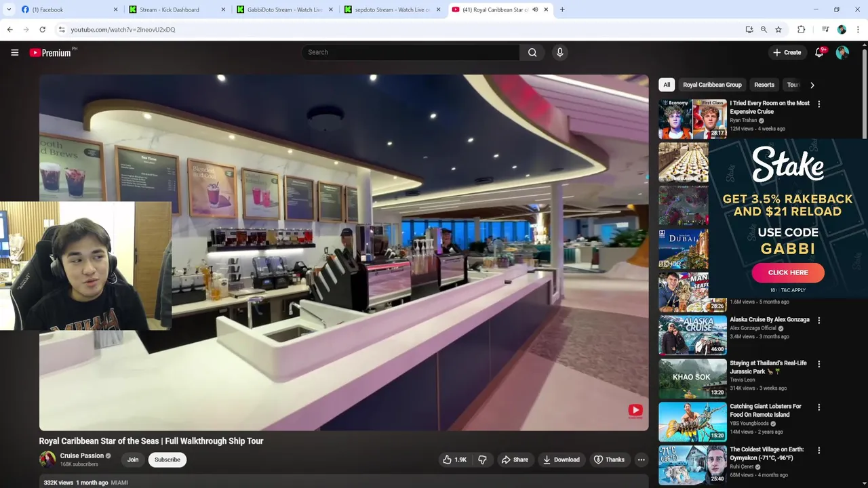This screenshot has height=488, width=868.
Task: Open options for Alaska Cruise video
Action: click(818, 321)
